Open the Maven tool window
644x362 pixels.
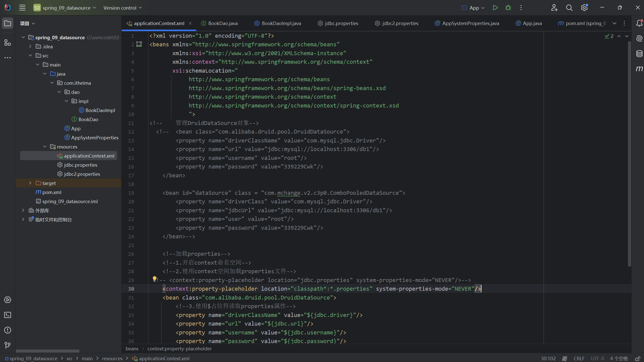tap(639, 69)
